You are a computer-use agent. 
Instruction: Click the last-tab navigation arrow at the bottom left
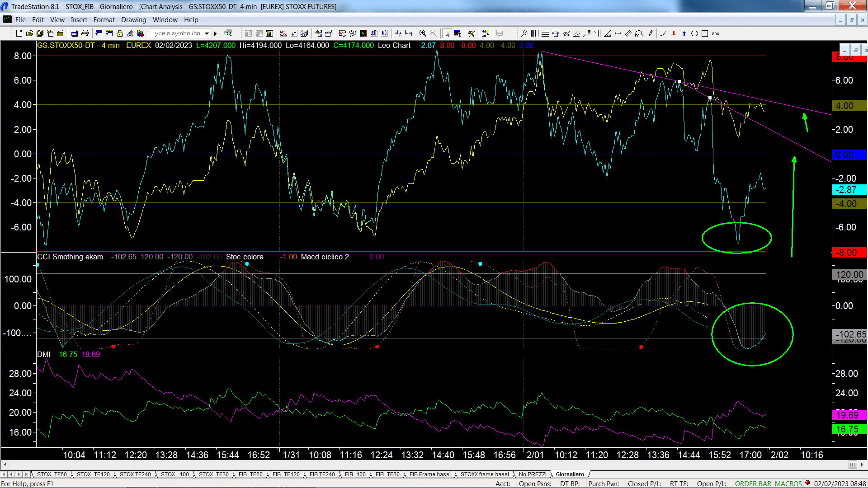[27, 474]
